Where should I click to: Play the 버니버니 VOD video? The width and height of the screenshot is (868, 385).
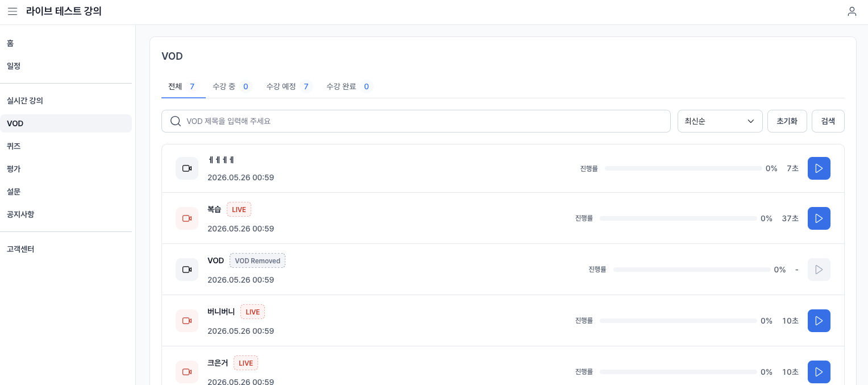tap(819, 321)
